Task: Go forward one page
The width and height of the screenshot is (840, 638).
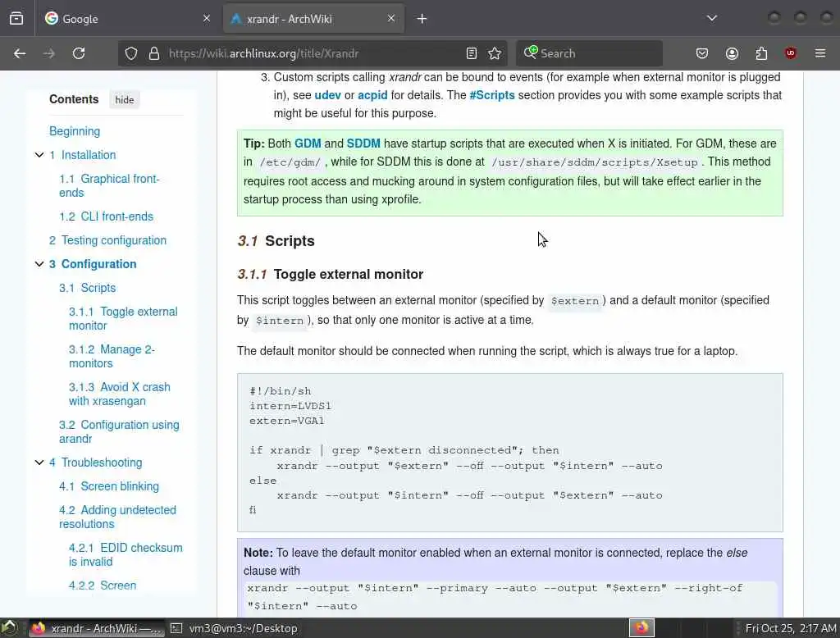Action: pyautogui.click(x=48, y=53)
